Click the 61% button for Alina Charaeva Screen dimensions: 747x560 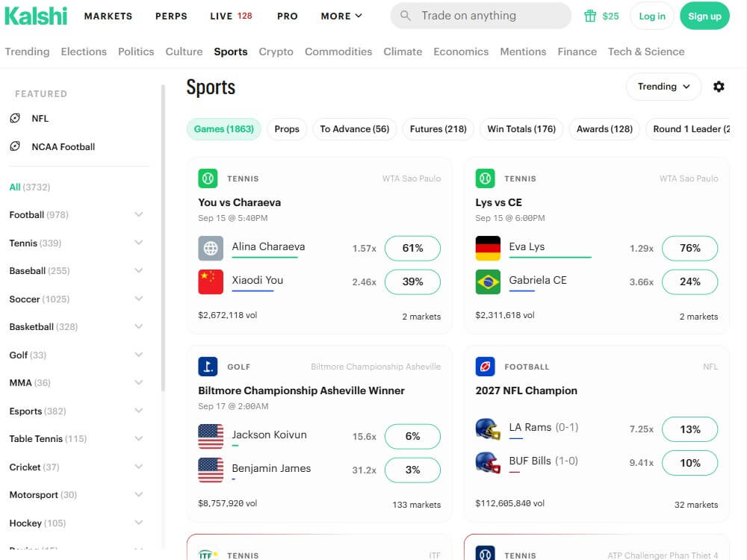pyautogui.click(x=412, y=248)
